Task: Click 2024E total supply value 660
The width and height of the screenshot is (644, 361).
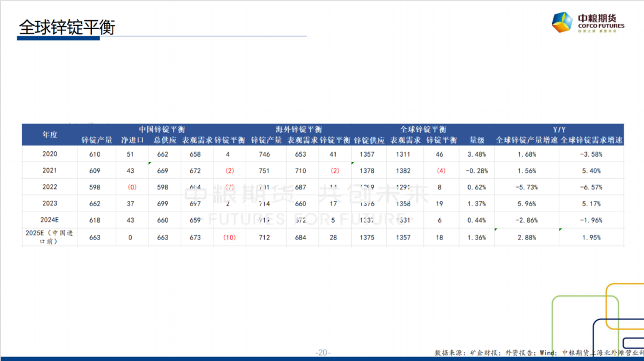Action: coord(163,220)
